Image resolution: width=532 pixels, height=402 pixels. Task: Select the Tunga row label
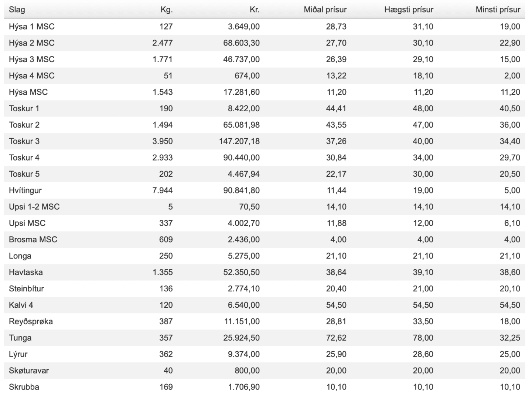pos(20,338)
